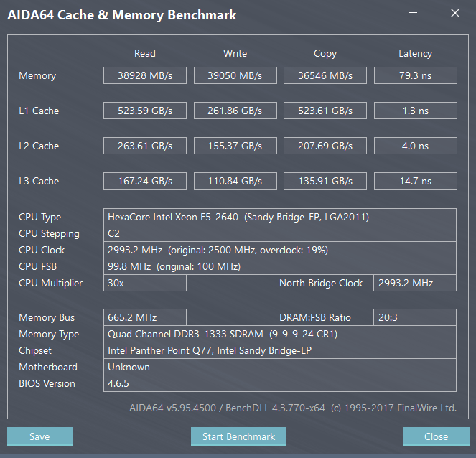This screenshot has width=476, height=458.
Task: Start the benchmark run
Action: 238,436
